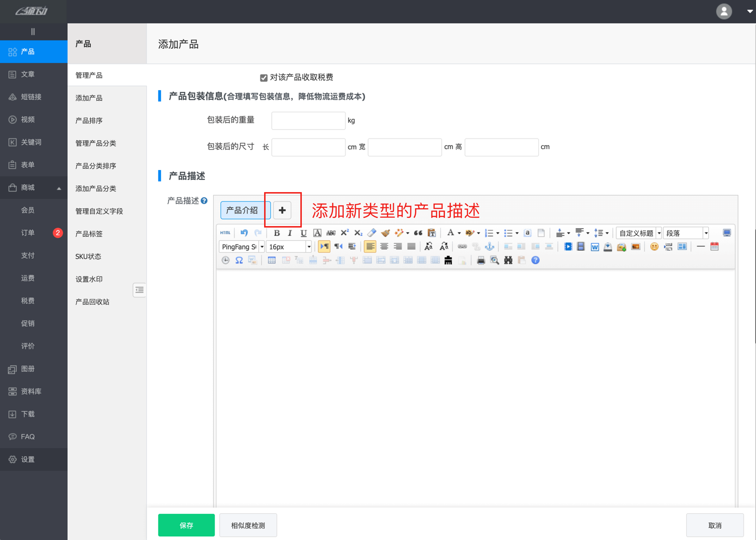Click the undo icon in the editor toolbar
756x540 pixels.
point(244,232)
